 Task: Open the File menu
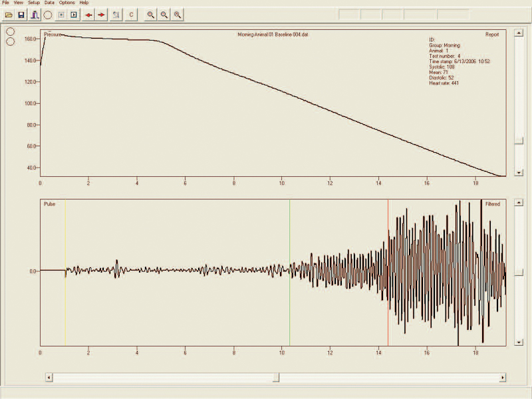point(5,3)
